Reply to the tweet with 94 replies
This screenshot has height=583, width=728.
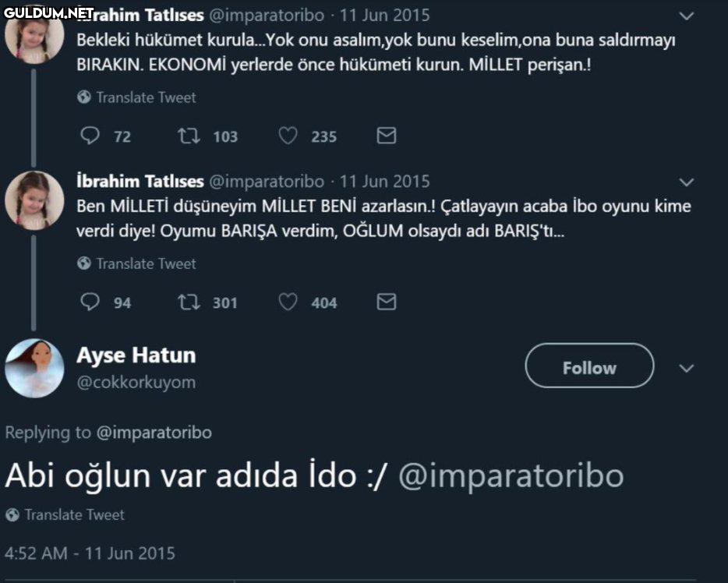(x=90, y=302)
